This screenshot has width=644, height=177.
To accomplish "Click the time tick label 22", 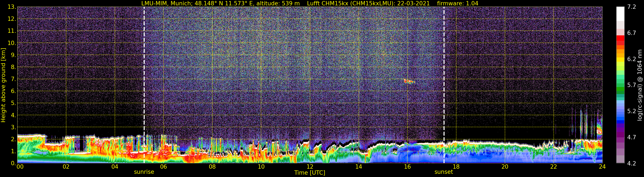I will 554,167.
